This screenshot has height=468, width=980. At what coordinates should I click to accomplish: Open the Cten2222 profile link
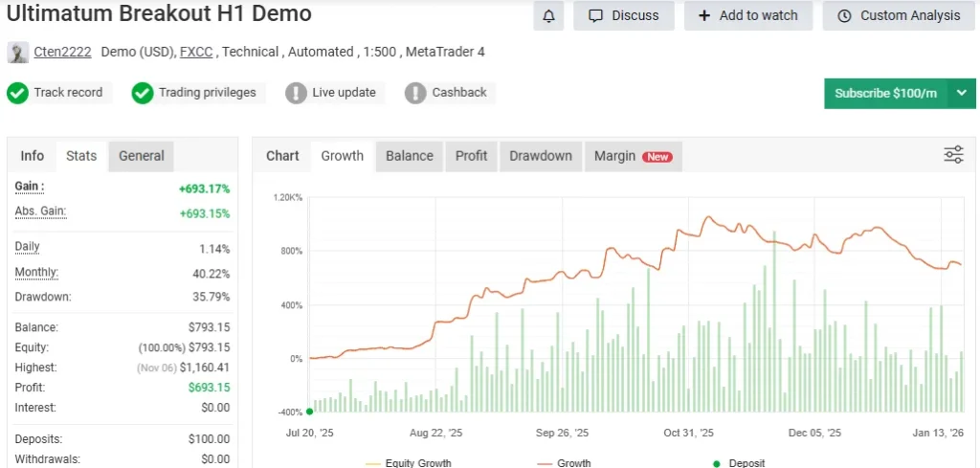click(x=62, y=53)
